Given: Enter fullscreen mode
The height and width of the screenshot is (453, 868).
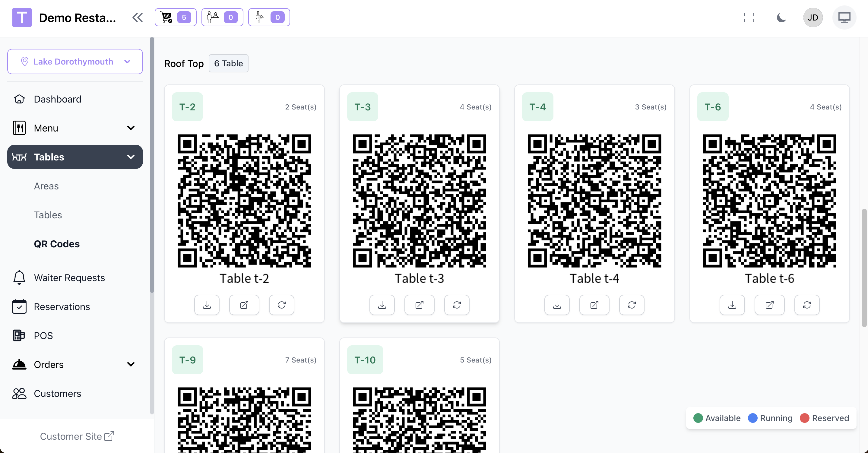Looking at the screenshot, I should pos(749,17).
